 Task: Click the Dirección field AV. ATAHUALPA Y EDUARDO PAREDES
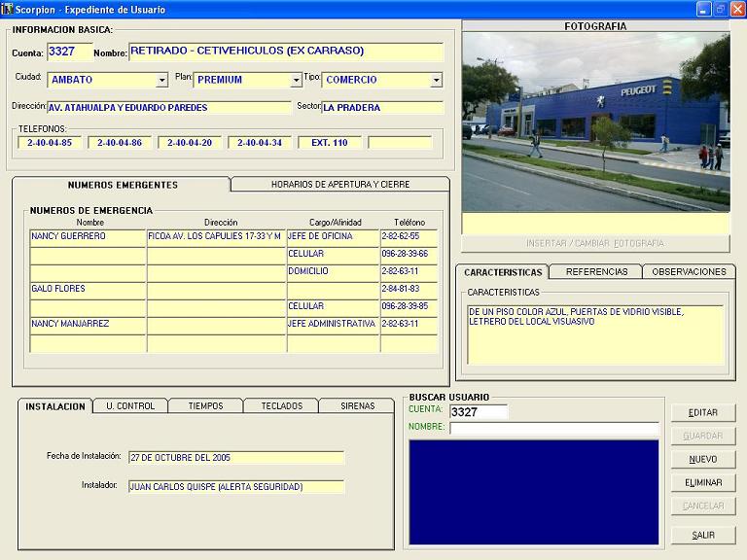[x=169, y=108]
